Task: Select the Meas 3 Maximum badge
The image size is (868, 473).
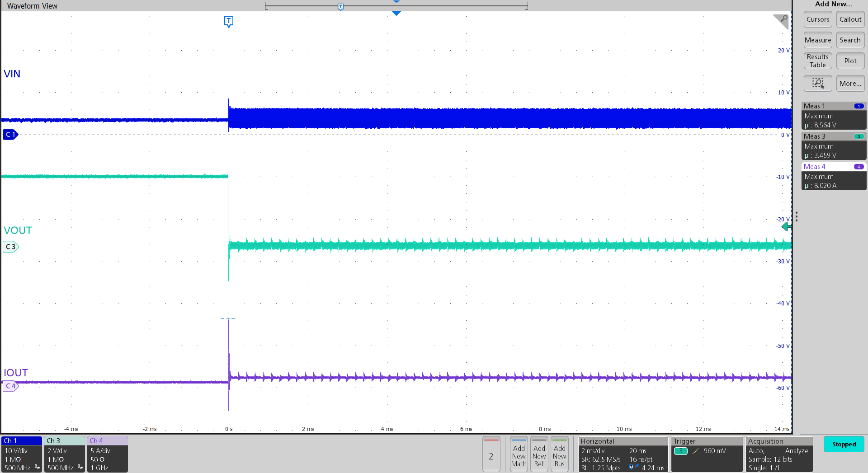Action: pos(834,146)
